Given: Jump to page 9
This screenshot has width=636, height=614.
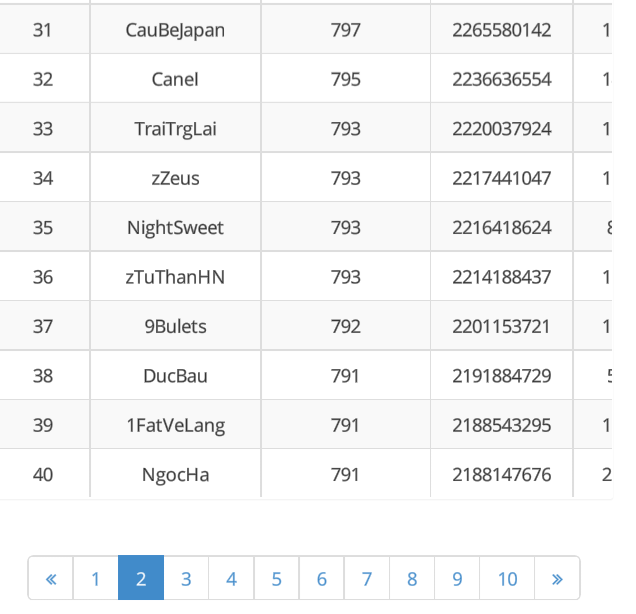Looking at the screenshot, I should (x=457, y=579).
